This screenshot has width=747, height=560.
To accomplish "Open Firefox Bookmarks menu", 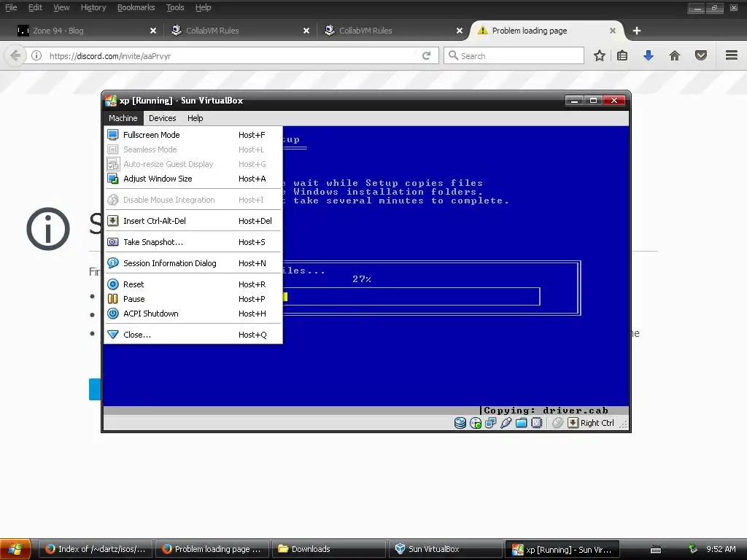I will click(136, 7).
